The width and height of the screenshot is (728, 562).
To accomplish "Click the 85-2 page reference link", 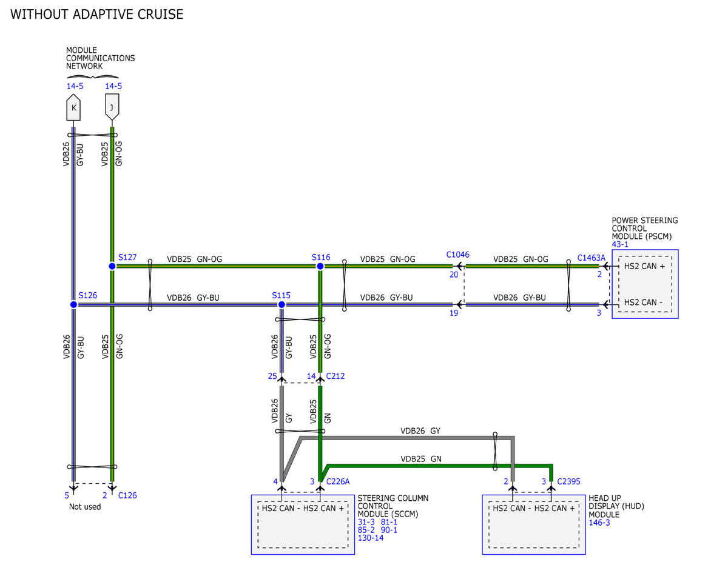I will click(x=366, y=529).
